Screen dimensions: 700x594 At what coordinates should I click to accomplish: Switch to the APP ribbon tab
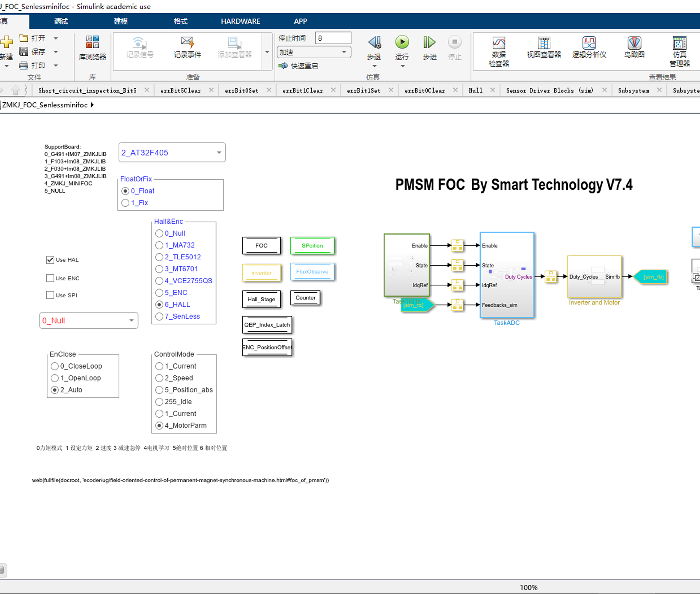tap(300, 21)
